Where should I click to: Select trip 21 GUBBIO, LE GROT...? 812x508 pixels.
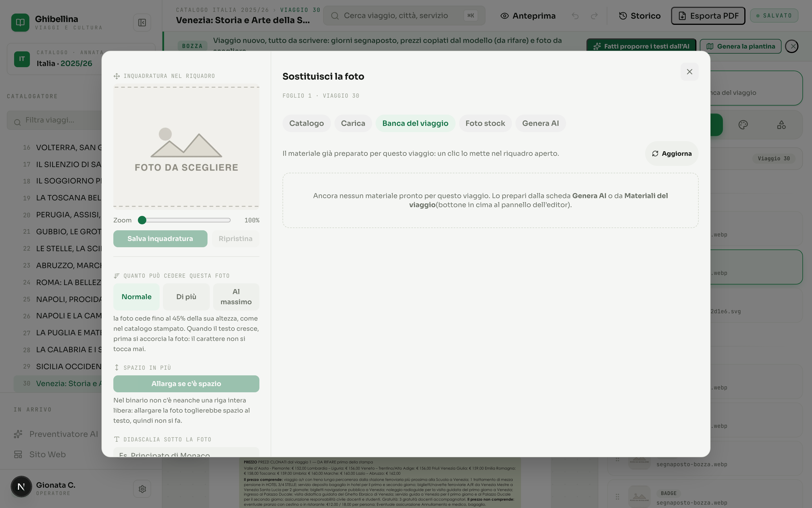pos(58,231)
